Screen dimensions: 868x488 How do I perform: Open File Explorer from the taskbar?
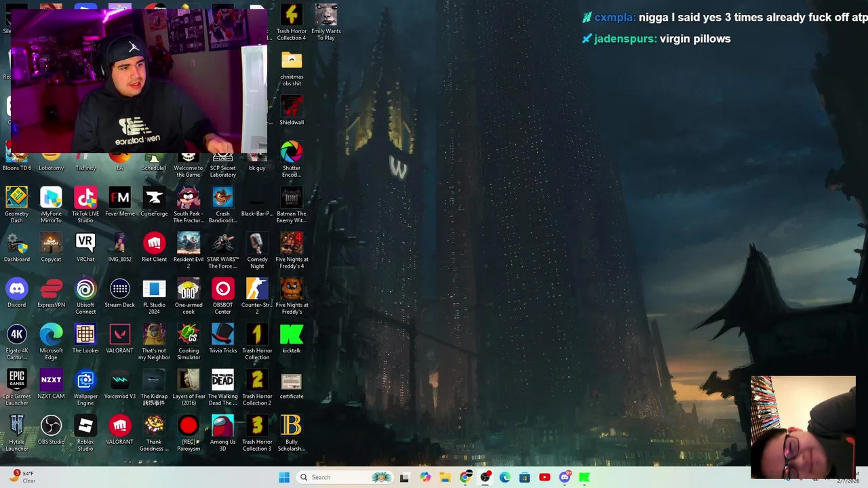click(x=445, y=477)
